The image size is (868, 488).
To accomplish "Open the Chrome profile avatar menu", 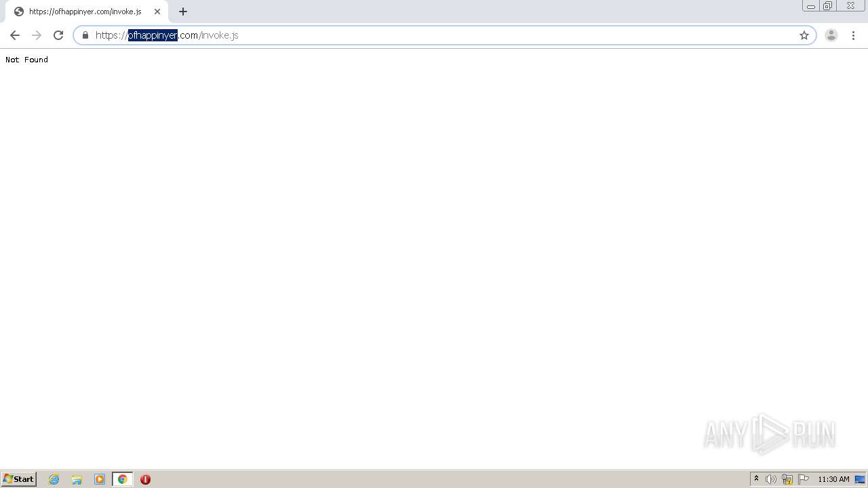I will pyautogui.click(x=831, y=35).
